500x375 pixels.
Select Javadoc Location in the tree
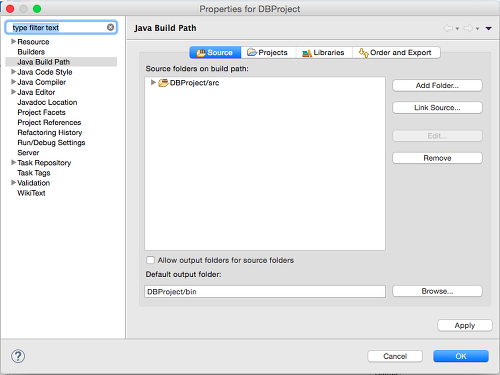tap(47, 102)
